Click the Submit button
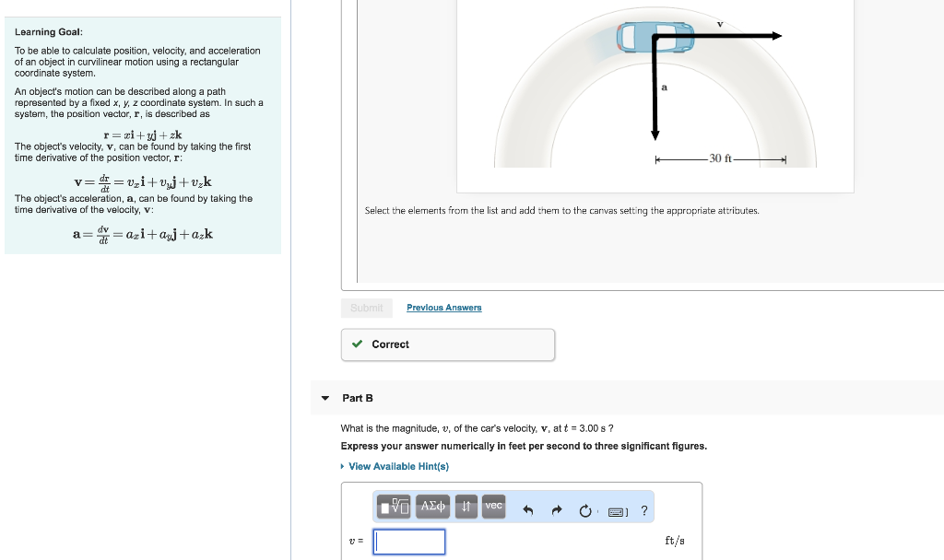Screen dimensions: 944x560 point(366,307)
